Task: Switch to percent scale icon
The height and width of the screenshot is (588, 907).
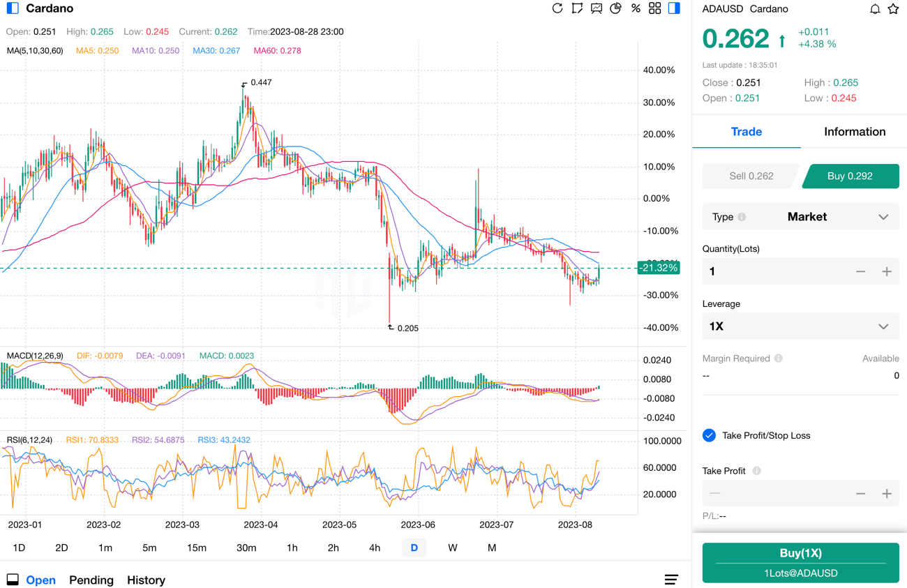Action: click(635, 8)
